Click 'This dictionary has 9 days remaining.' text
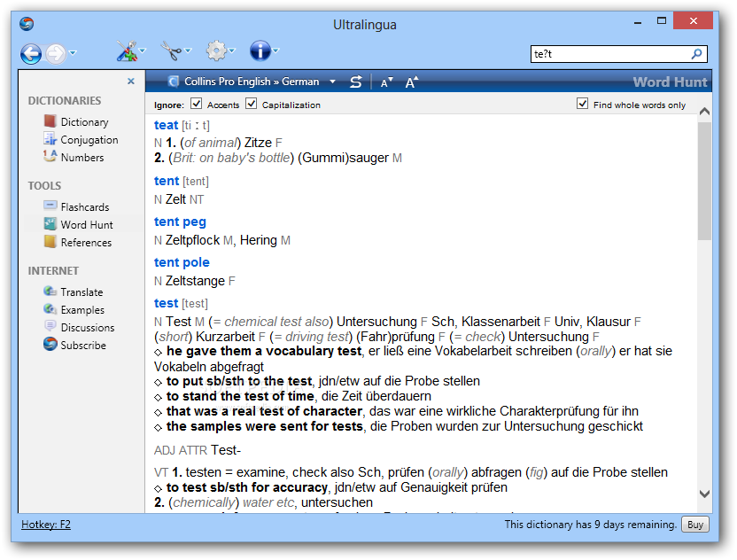Viewport: 737px width, 560px height. (x=590, y=525)
